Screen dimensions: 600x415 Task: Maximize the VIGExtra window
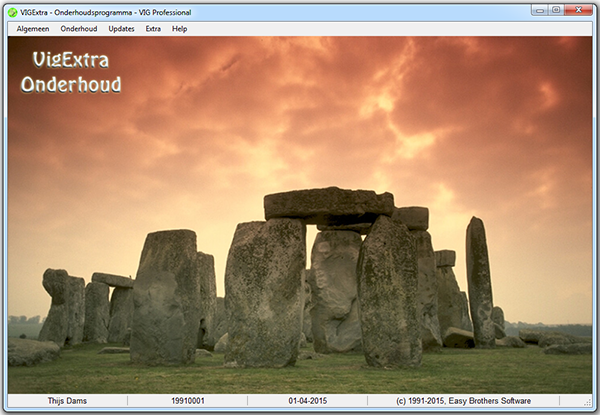[556, 11]
